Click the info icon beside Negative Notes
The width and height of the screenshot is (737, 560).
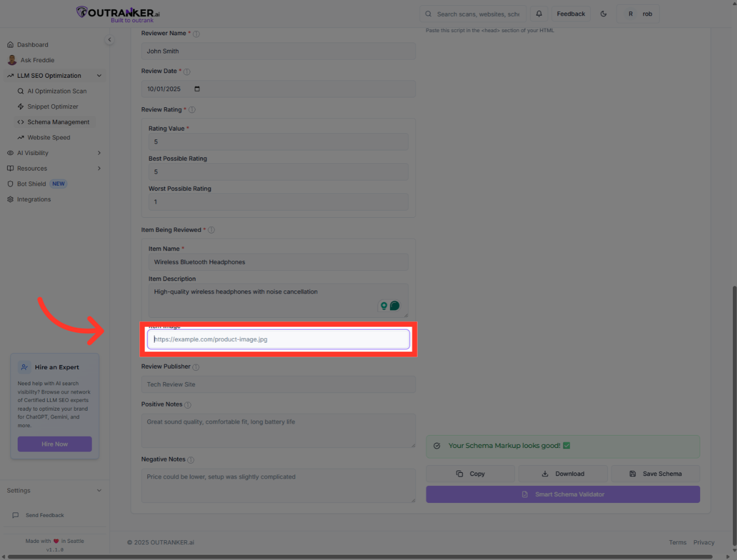point(191,460)
